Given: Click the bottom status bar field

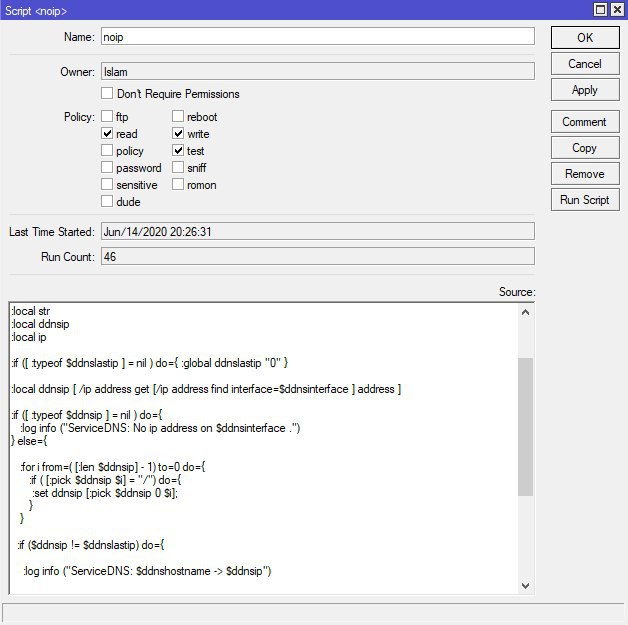Looking at the screenshot, I should pyautogui.click(x=313, y=613).
